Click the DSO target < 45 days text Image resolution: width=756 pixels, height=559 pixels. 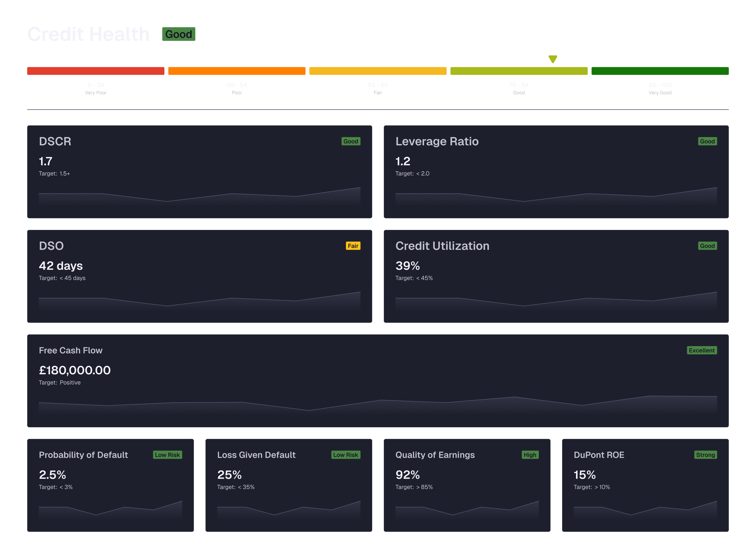pos(62,278)
